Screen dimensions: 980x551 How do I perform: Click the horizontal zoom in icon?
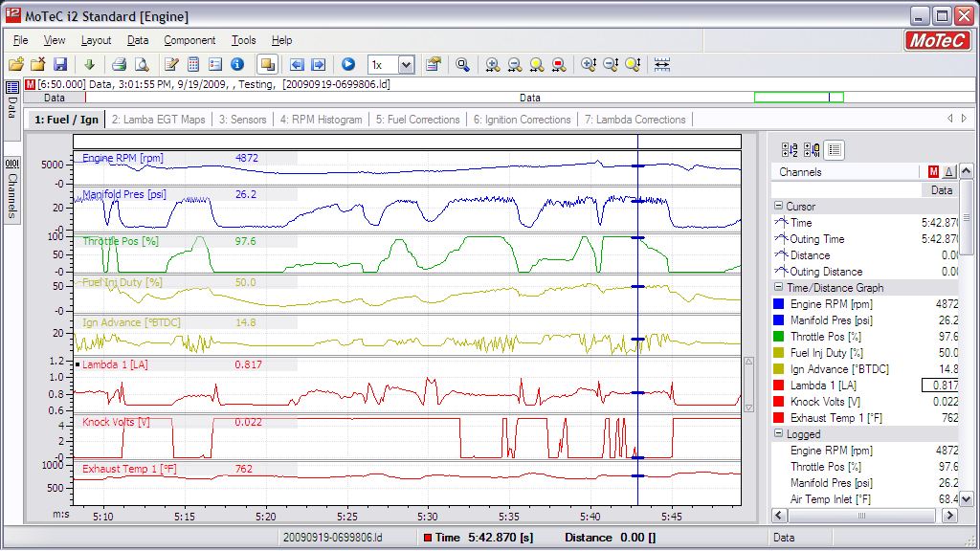tap(493, 64)
